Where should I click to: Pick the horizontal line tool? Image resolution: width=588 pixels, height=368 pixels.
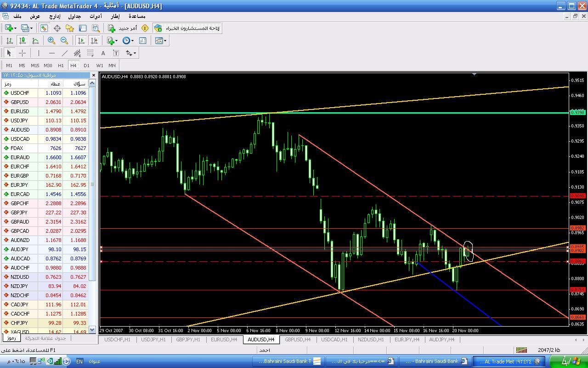pyautogui.click(x=51, y=53)
